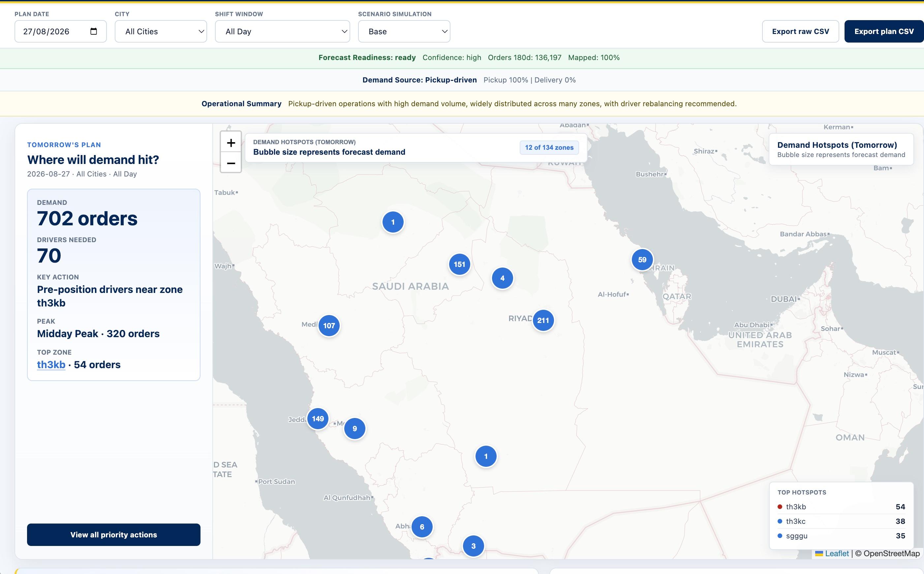View all priority actions
924x574 pixels.
113,534
